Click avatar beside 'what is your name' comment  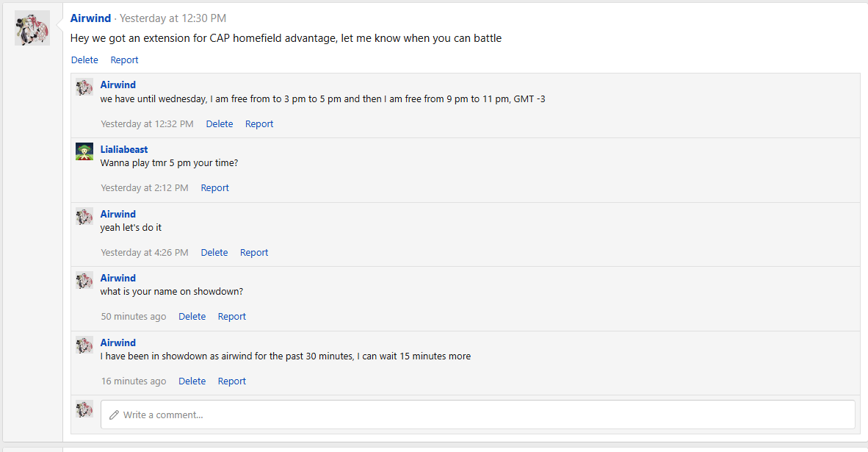click(x=84, y=280)
